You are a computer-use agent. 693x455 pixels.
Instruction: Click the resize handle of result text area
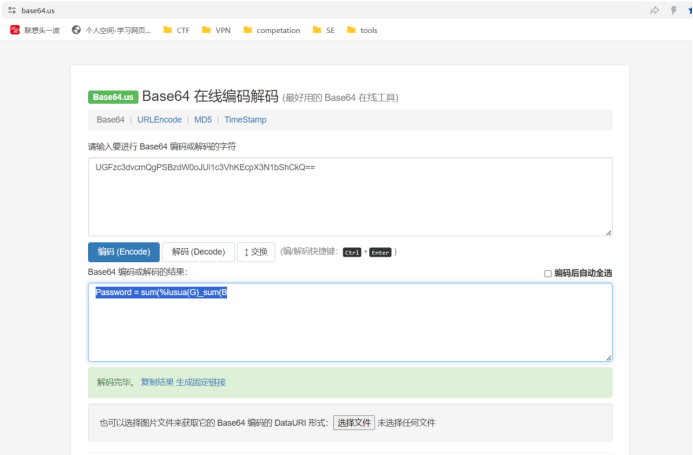(x=609, y=358)
